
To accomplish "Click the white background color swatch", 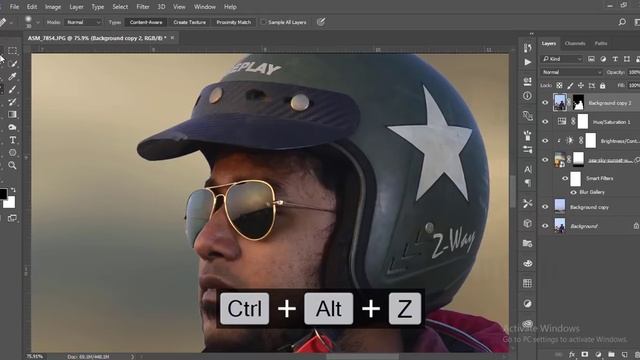I will point(10,202).
